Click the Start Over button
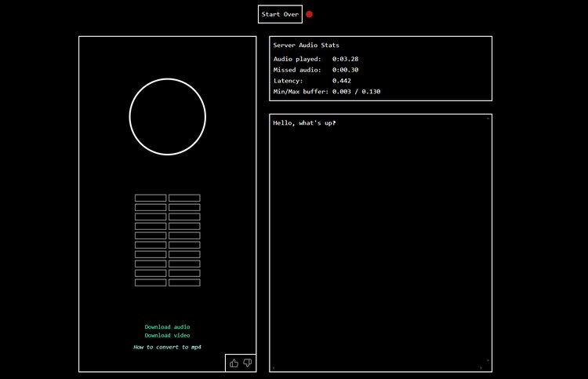The width and height of the screenshot is (588, 379). coord(280,14)
